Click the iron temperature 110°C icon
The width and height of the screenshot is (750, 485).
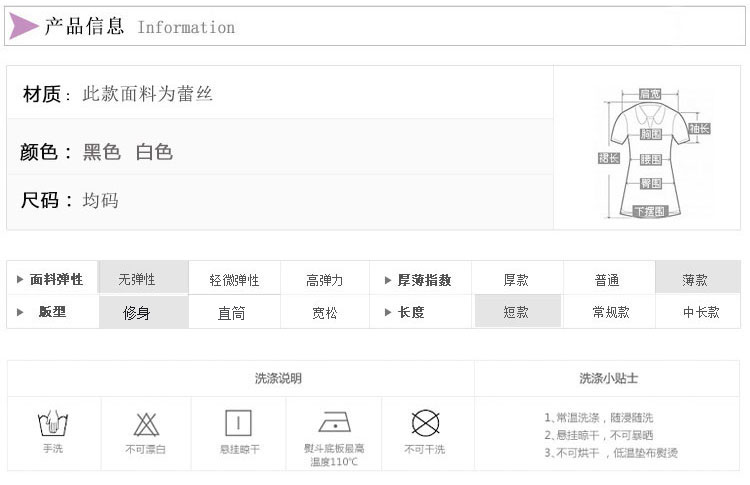tap(335, 421)
